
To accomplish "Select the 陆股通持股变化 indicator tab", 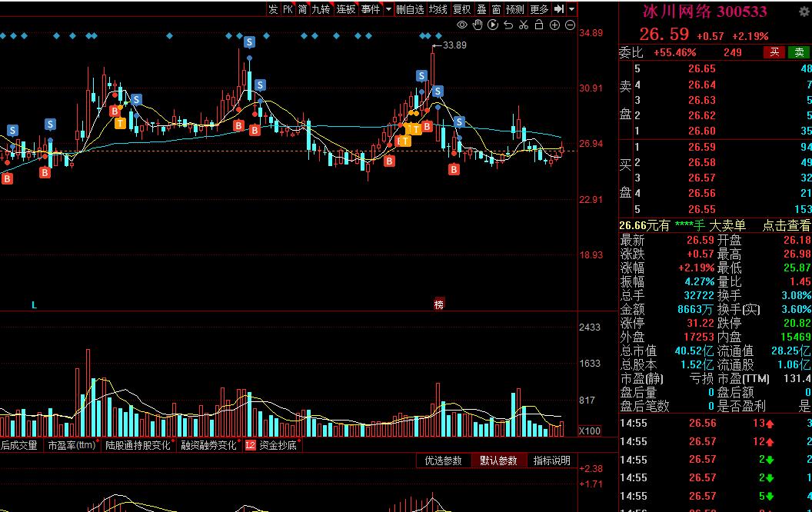I will (x=138, y=445).
